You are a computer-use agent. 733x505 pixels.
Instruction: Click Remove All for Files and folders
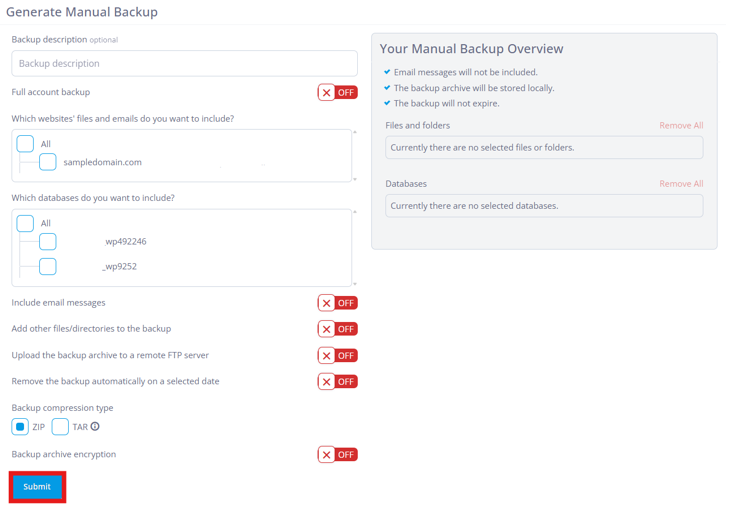click(681, 125)
